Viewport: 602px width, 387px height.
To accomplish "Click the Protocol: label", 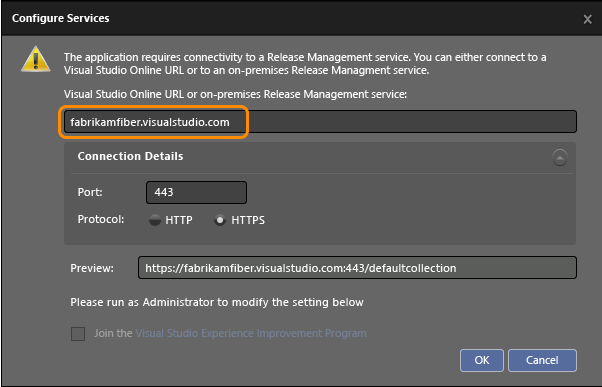I will click(101, 219).
